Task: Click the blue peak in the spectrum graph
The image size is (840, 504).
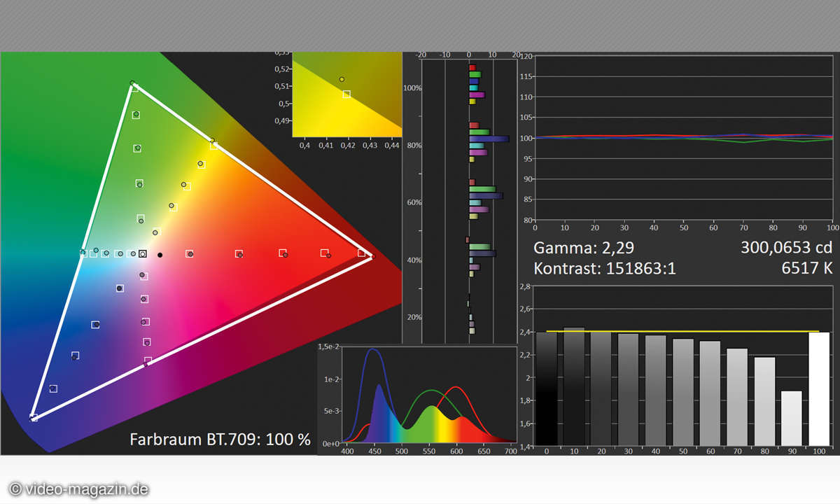Action: click(372, 349)
